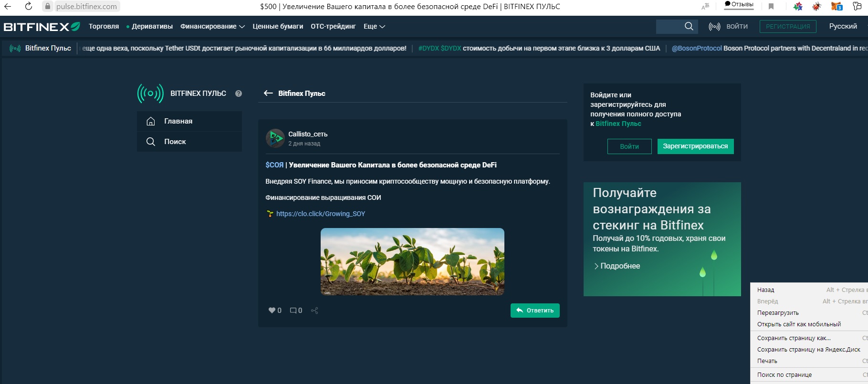Viewport: 868px width, 384px height.
Task: Open the MetaMask fox extension icon
Action: [837, 7]
